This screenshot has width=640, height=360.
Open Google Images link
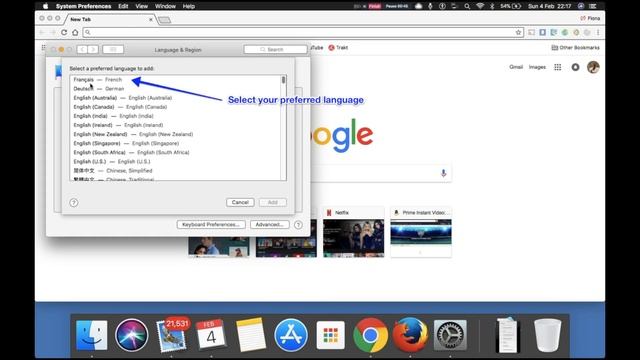click(x=537, y=67)
